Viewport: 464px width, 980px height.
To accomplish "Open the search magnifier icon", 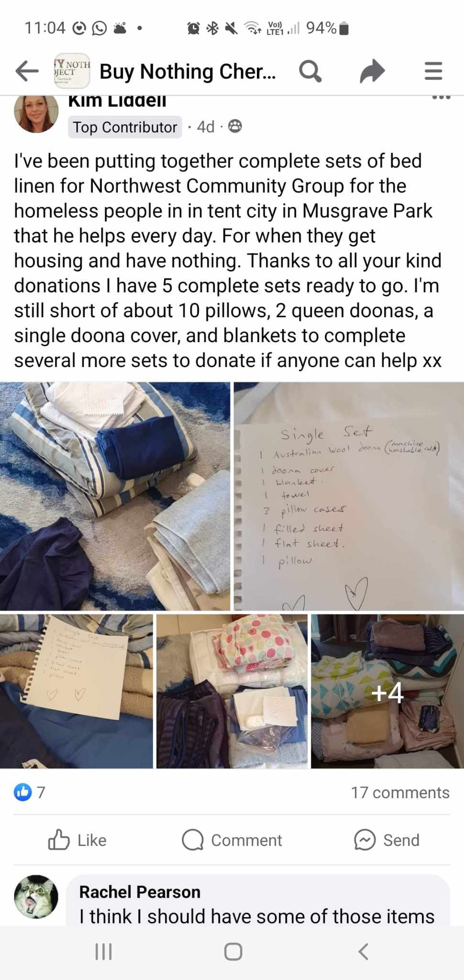I will (310, 72).
